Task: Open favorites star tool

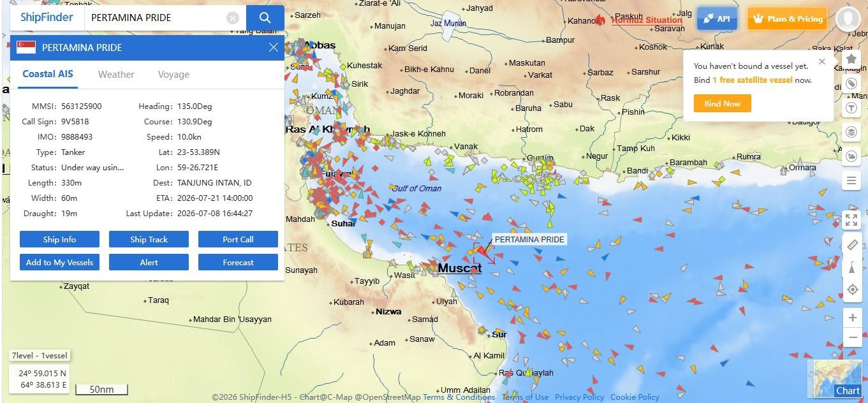Action: tap(851, 59)
